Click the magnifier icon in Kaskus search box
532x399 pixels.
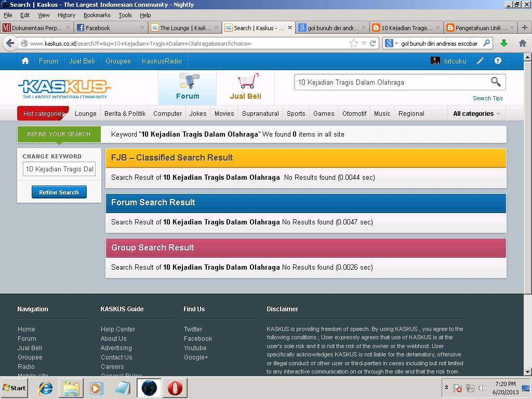(496, 82)
